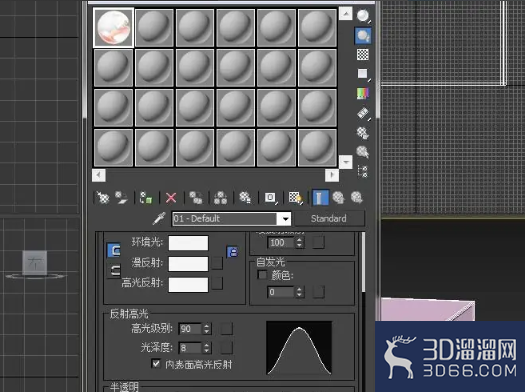Open the Sample Type sphere flyout
Image resolution: width=525 pixels, height=392 pixels.
tap(363, 16)
